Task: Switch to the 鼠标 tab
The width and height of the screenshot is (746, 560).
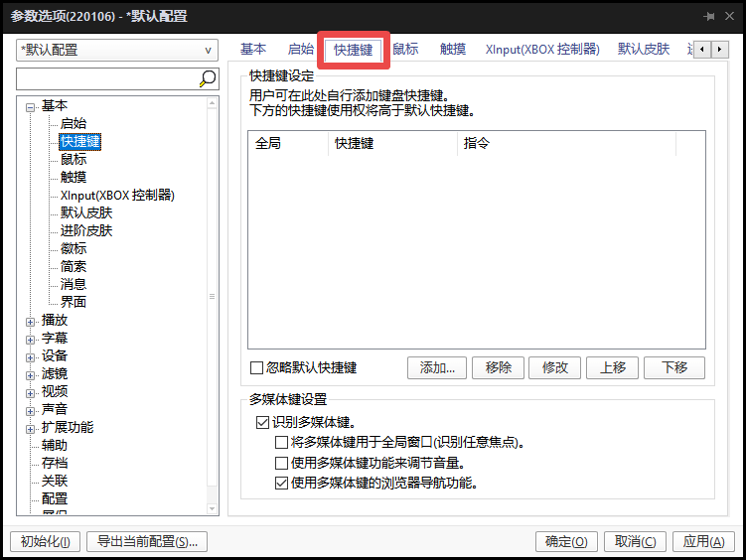Action: pos(405,49)
